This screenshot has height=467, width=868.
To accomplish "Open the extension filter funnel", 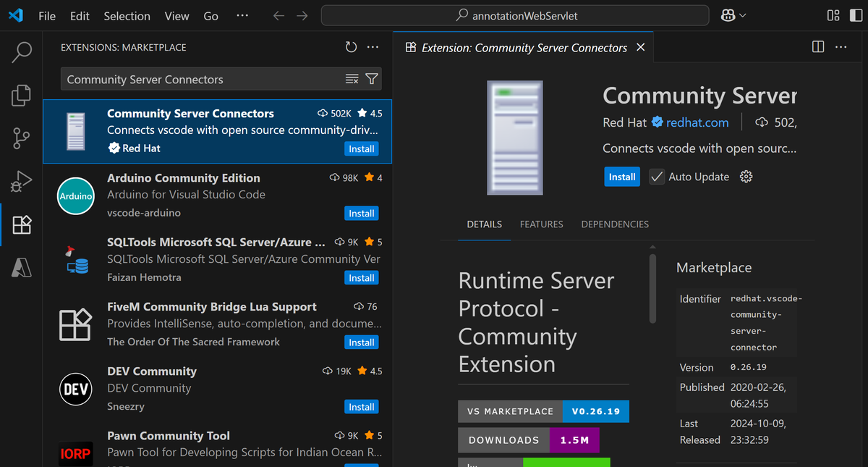I will click(372, 79).
